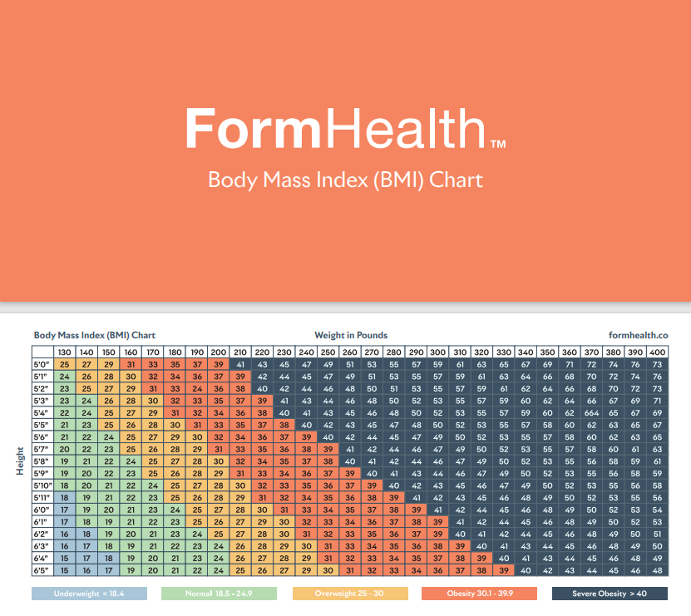
Task: Click the FormHealth logo title
Action: click(x=346, y=129)
